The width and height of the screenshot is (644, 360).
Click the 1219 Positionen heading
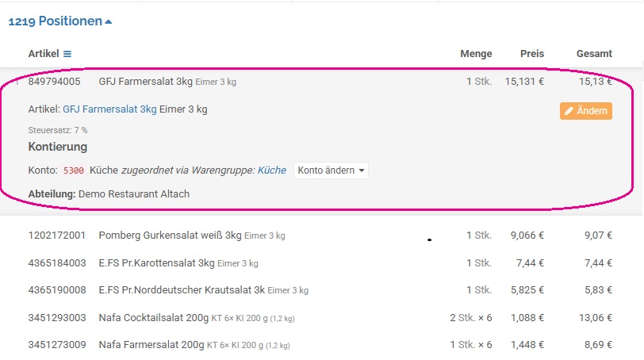coord(56,21)
